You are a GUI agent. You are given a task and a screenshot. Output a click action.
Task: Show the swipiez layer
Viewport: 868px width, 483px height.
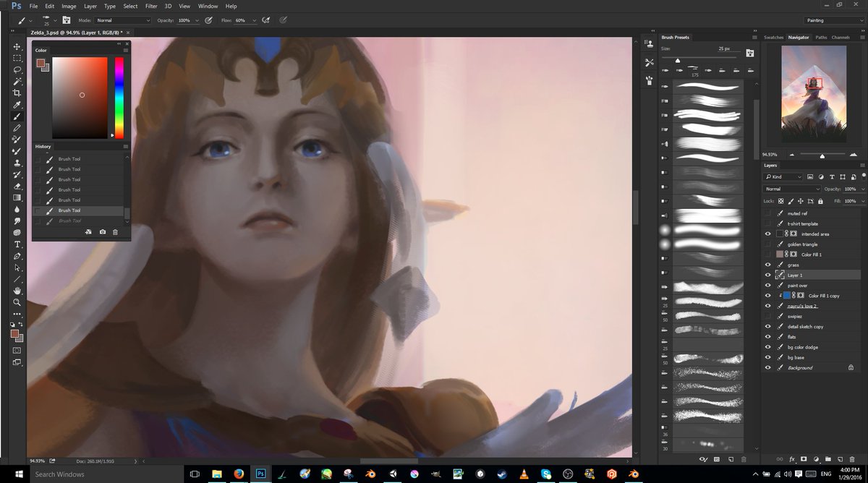[768, 316]
